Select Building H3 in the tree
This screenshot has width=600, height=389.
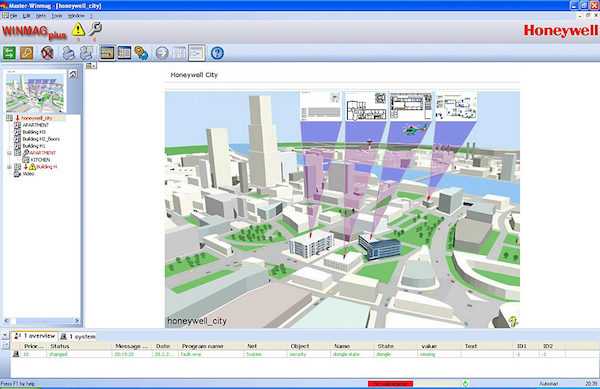[34, 132]
